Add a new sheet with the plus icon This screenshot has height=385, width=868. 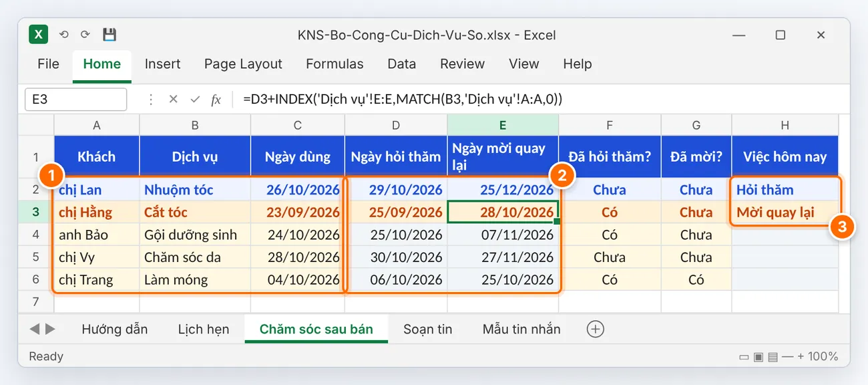click(x=595, y=329)
